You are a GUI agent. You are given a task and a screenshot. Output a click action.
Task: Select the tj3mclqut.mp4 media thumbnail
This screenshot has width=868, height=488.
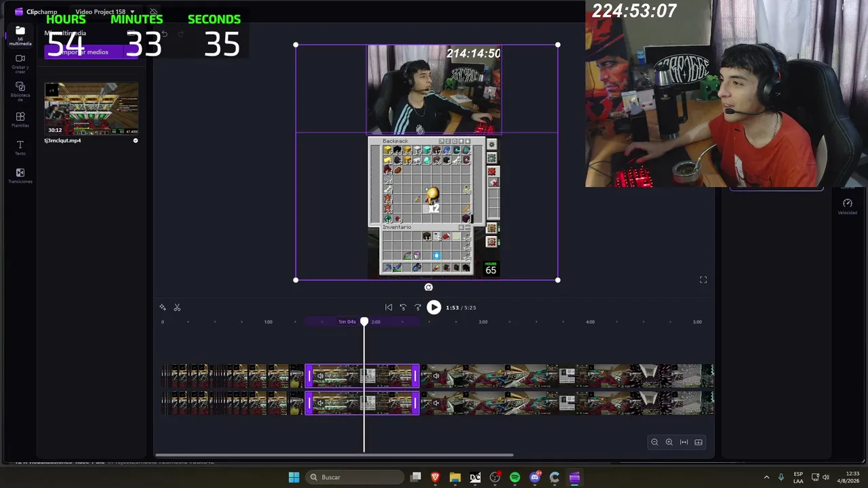92,108
